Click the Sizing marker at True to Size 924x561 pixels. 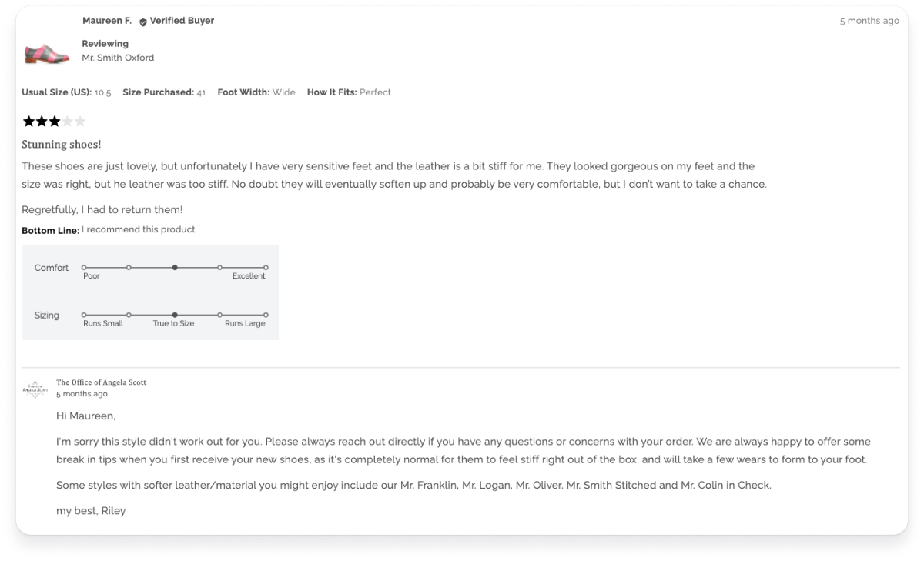tap(175, 315)
